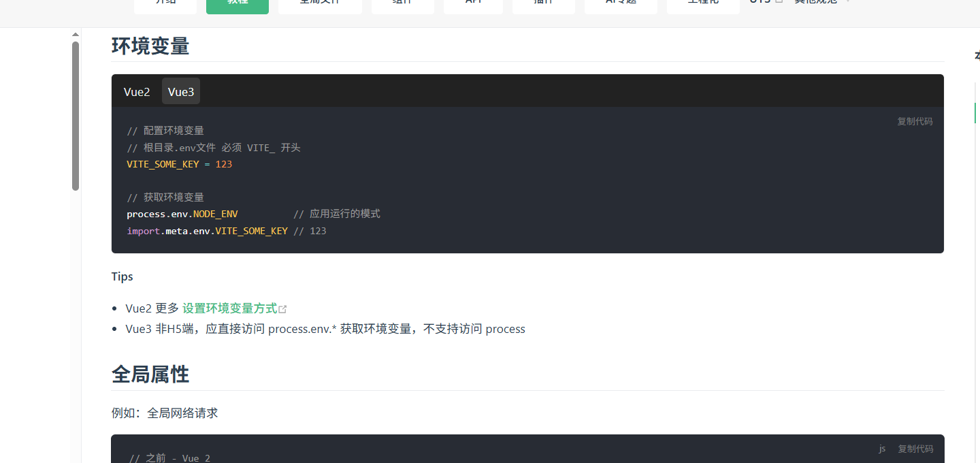The height and width of the screenshot is (463, 980).
Task: Click the green active marker in right outline
Action: click(x=975, y=113)
